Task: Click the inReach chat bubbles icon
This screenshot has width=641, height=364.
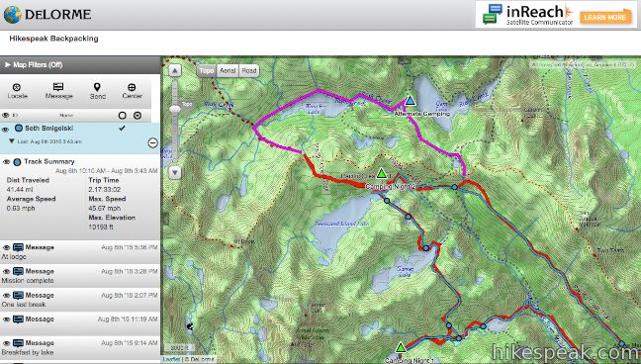Action: coord(493,14)
